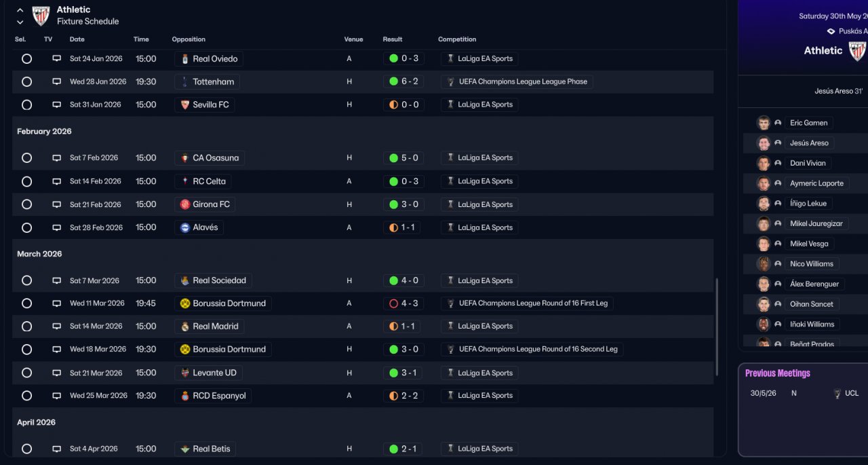
Task: Click the LaLiga icon on the Real Betis row
Action: pos(449,449)
